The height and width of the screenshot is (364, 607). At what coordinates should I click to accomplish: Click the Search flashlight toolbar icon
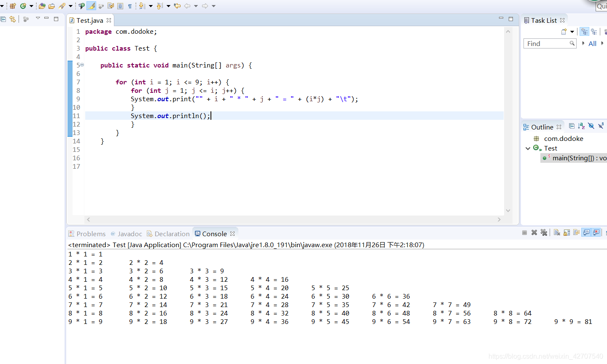[62, 6]
